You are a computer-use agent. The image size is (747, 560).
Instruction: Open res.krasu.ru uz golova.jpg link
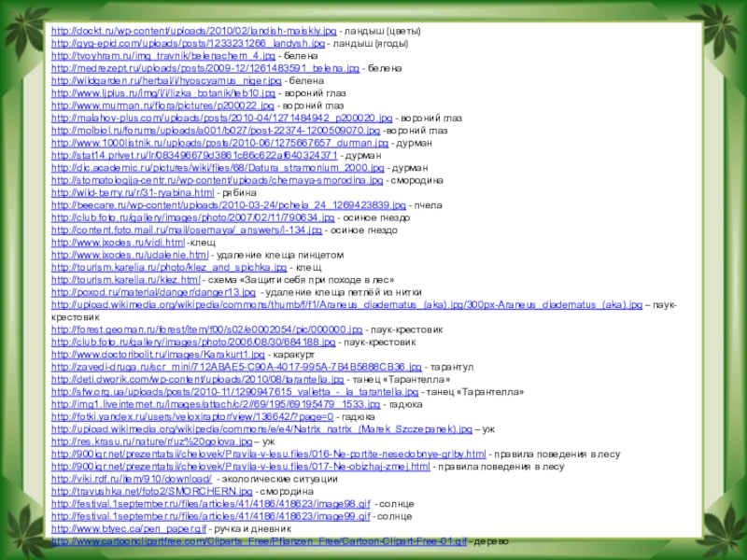(x=151, y=441)
